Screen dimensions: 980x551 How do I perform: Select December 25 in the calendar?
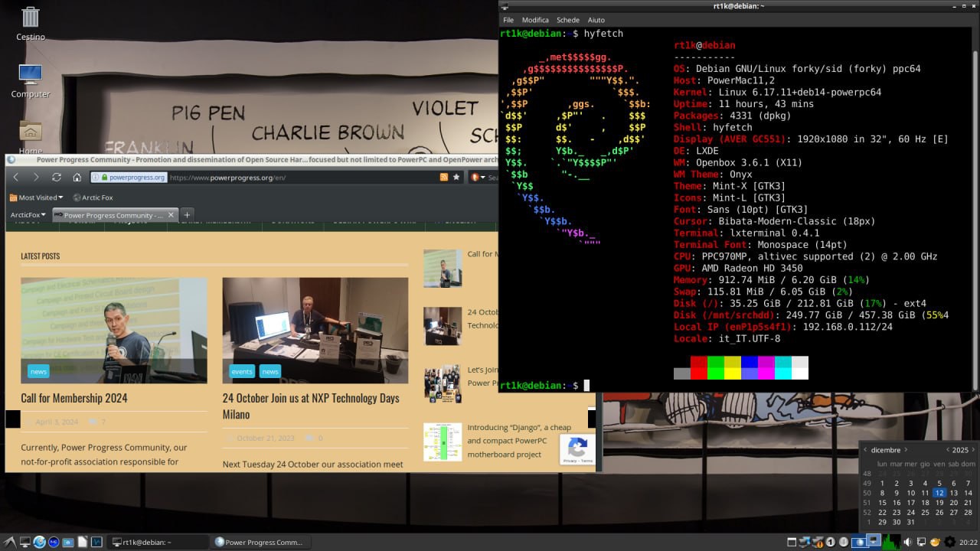[x=925, y=513]
